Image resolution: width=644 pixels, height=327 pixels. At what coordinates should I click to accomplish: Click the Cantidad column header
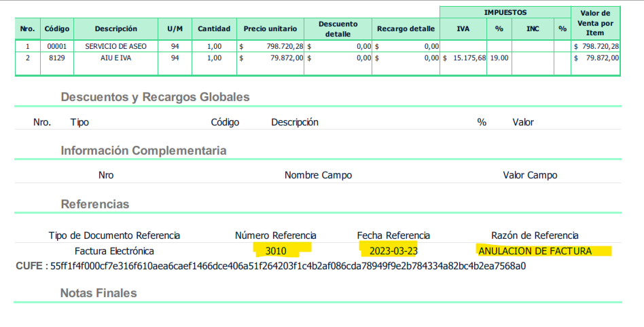[214, 28]
